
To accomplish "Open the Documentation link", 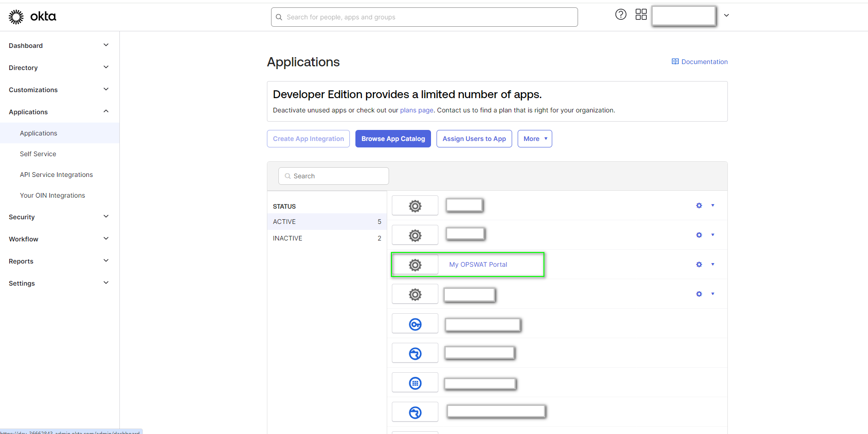I will pyautogui.click(x=700, y=62).
